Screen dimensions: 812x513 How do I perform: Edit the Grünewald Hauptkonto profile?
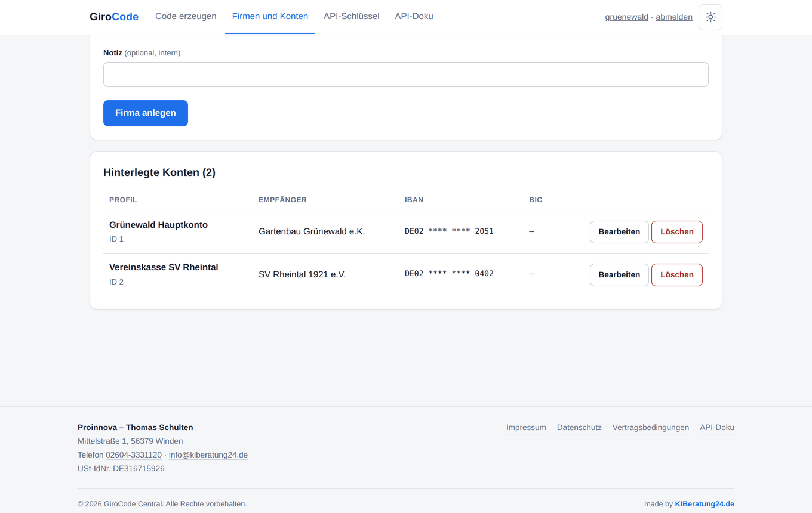click(619, 232)
